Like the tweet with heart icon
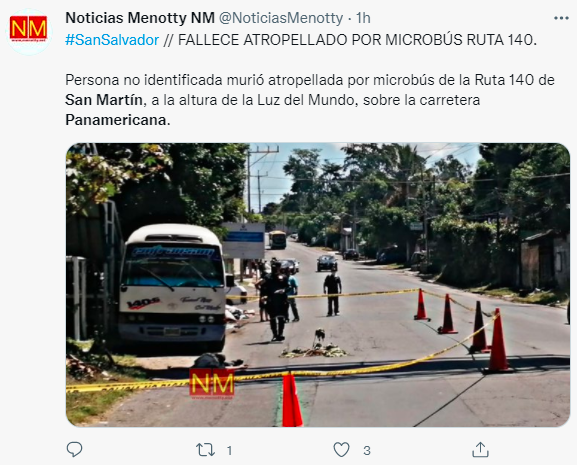The width and height of the screenshot is (577, 465). [x=341, y=450]
